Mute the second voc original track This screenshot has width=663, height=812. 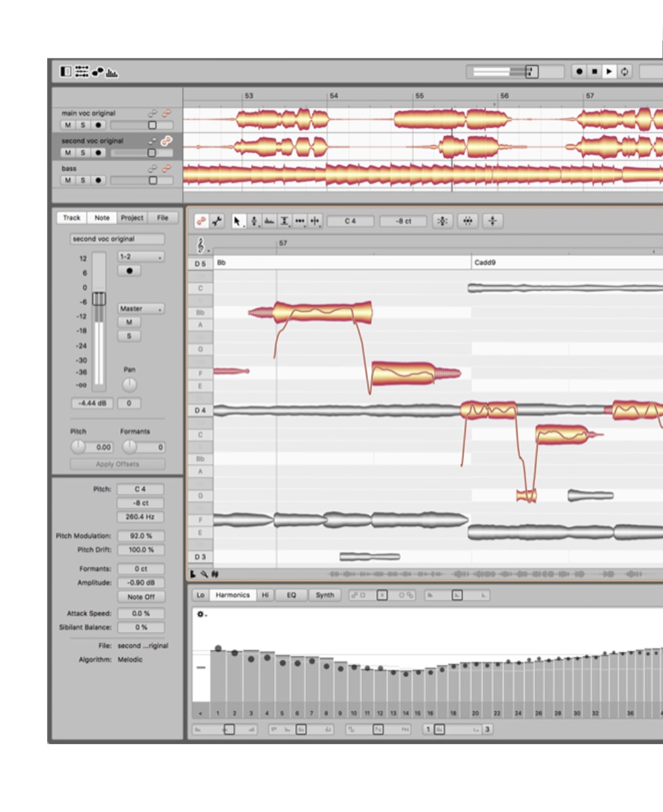click(67, 153)
